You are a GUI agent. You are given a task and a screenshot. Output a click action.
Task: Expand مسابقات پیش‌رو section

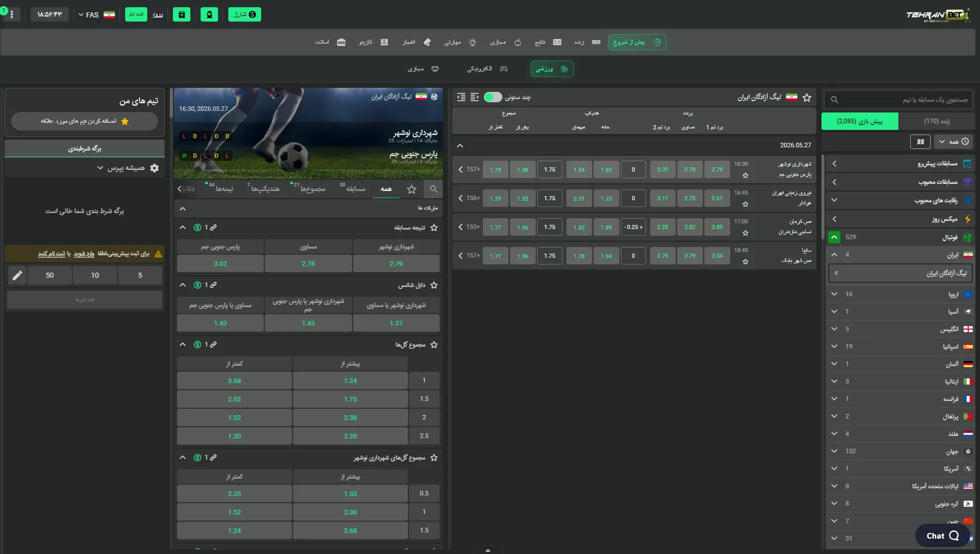pyautogui.click(x=899, y=164)
